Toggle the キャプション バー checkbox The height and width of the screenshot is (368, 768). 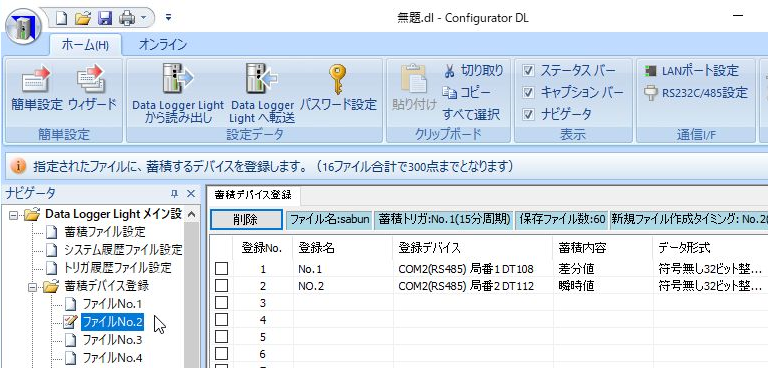tap(528, 92)
